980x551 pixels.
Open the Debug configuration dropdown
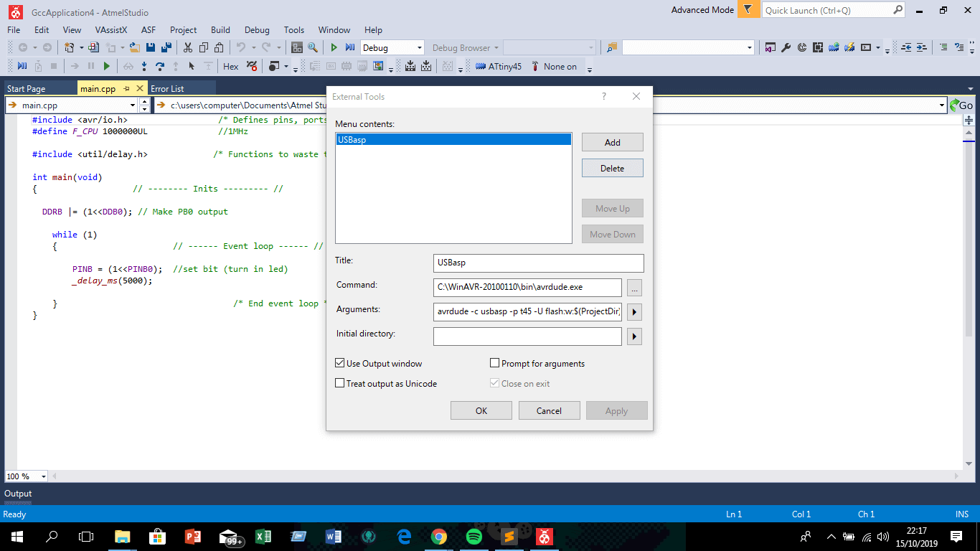[420, 48]
